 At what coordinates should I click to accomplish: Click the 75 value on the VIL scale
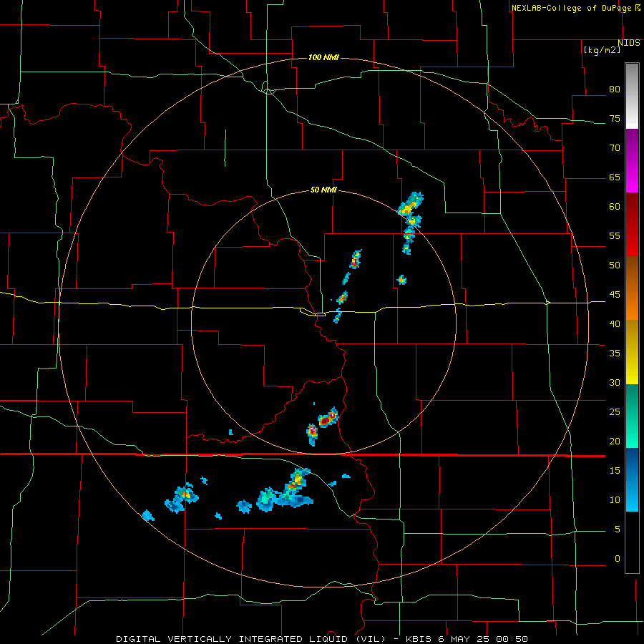pyautogui.click(x=615, y=118)
